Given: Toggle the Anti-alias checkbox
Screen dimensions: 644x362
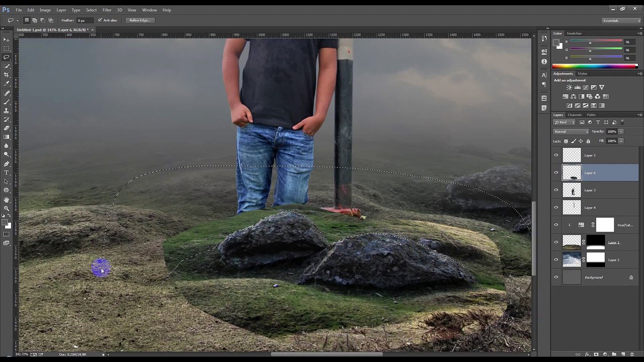Looking at the screenshot, I should 100,20.
